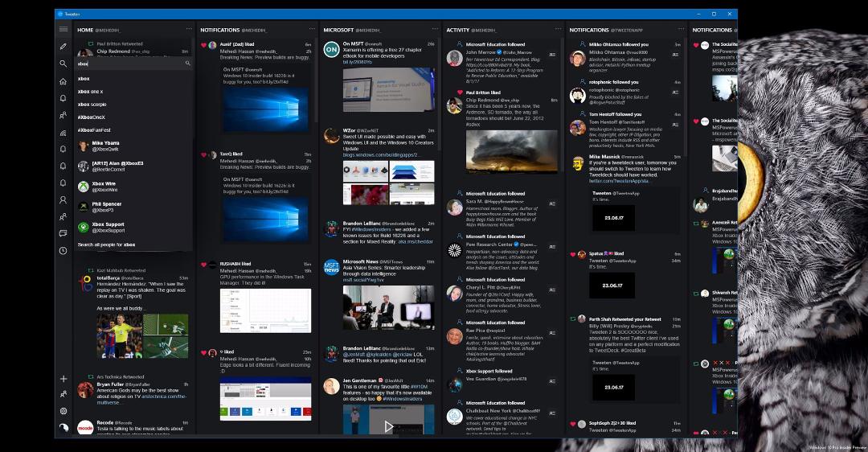
Task: Open Notifications @tweetenapp column options dots
Action: [681, 30]
